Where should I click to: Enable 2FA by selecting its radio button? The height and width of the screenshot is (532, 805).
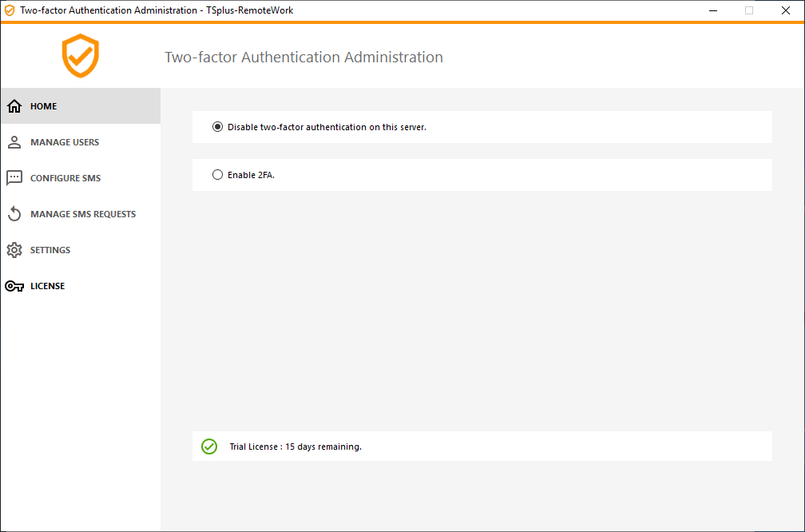pyautogui.click(x=217, y=175)
